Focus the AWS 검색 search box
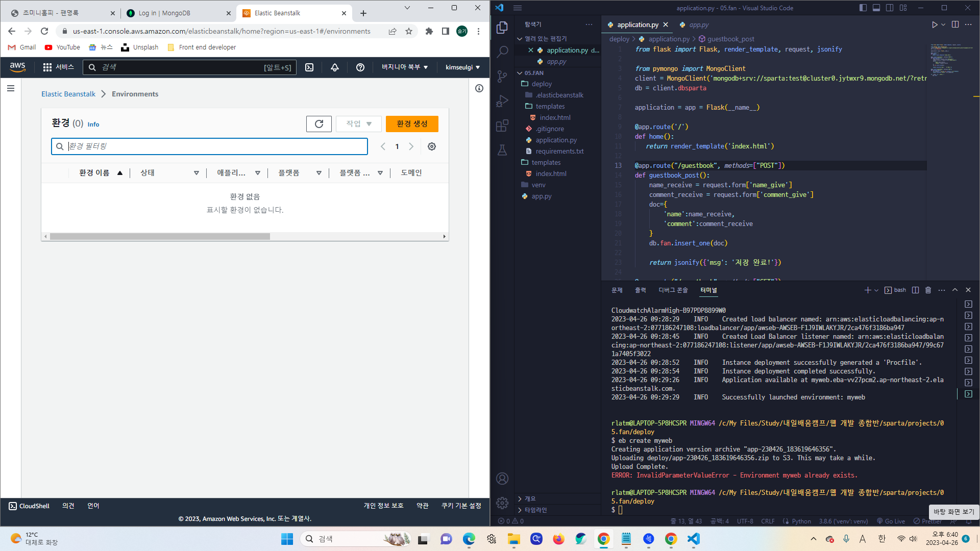 (190, 67)
